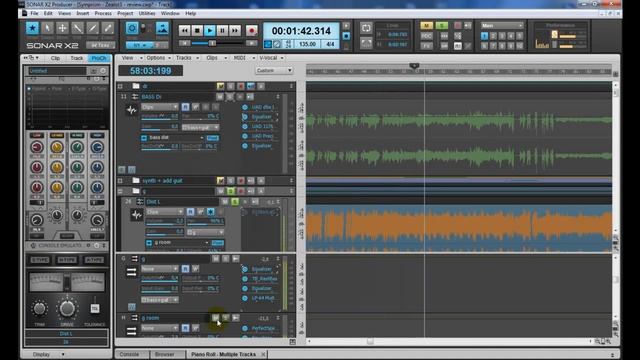Viewport: 640px width, 360px height.
Task: Click the marks picture icon in toolbar
Action: pyautogui.click(x=162, y=28)
